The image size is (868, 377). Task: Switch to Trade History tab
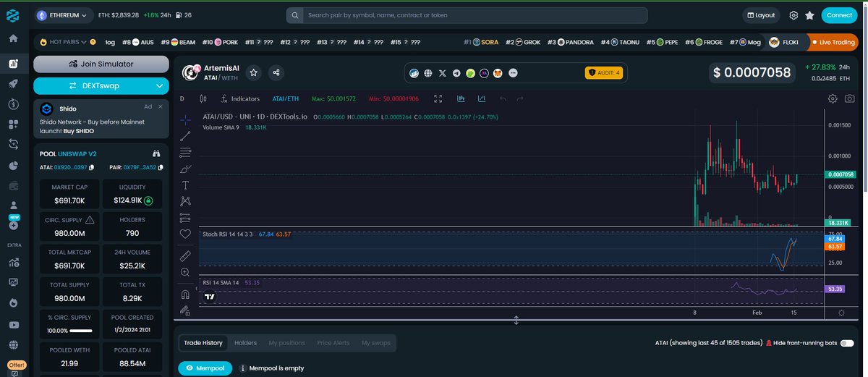[203, 343]
